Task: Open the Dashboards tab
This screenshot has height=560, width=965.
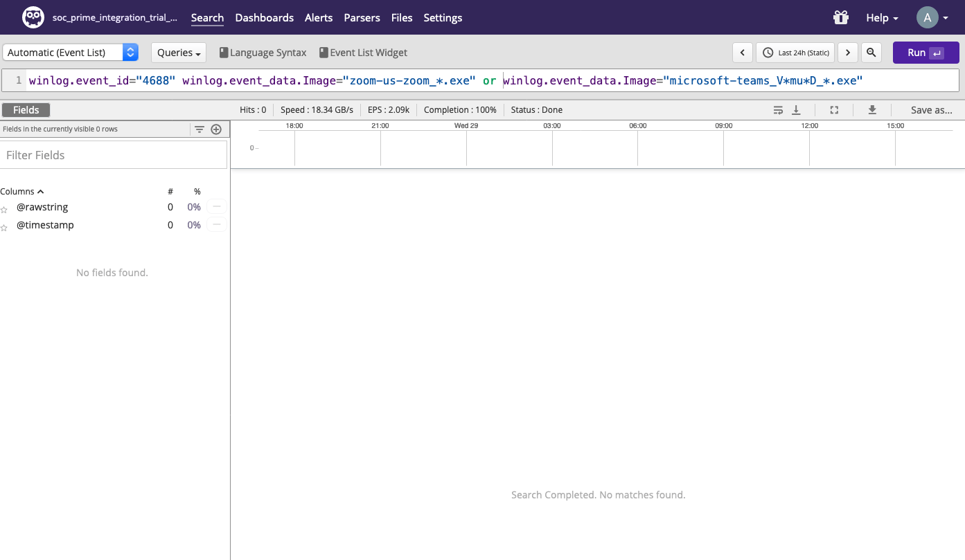Action: coord(264,17)
